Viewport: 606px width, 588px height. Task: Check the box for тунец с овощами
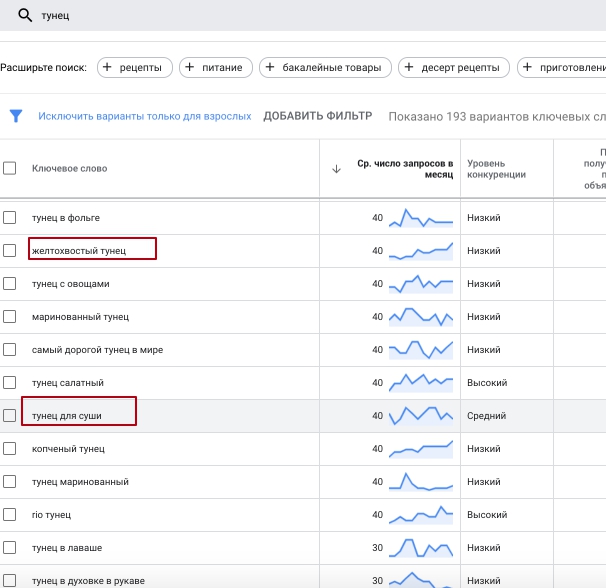[x=10, y=284]
